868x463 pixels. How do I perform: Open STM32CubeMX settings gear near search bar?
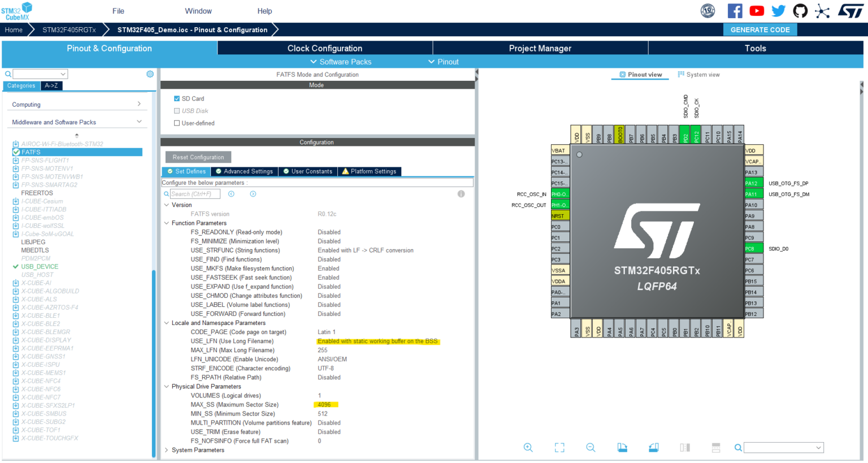(150, 73)
